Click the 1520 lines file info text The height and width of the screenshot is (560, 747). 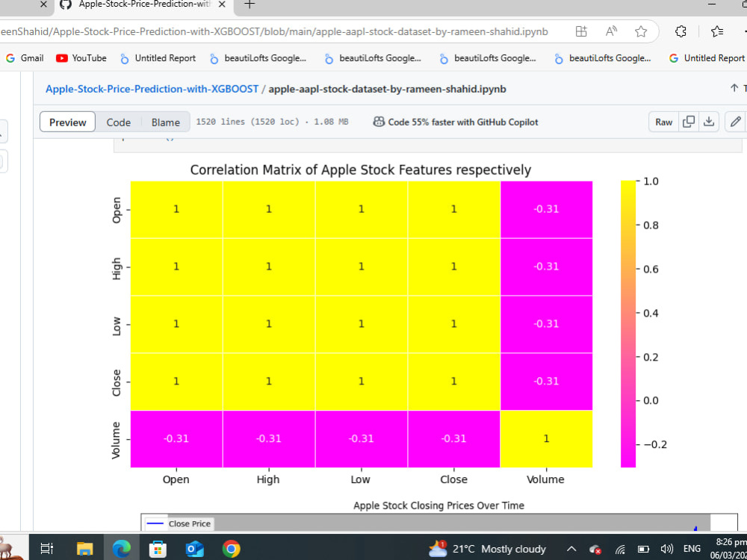click(272, 122)
